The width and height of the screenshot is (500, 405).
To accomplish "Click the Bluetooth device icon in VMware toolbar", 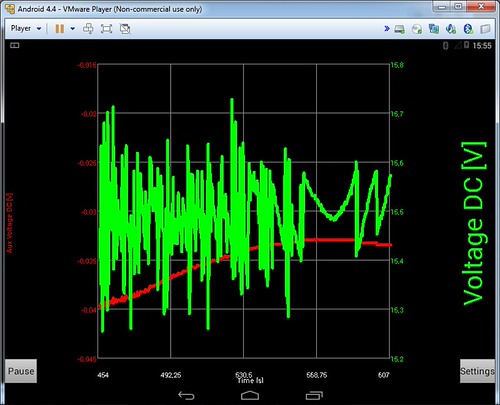I will (x=468, y=29).
